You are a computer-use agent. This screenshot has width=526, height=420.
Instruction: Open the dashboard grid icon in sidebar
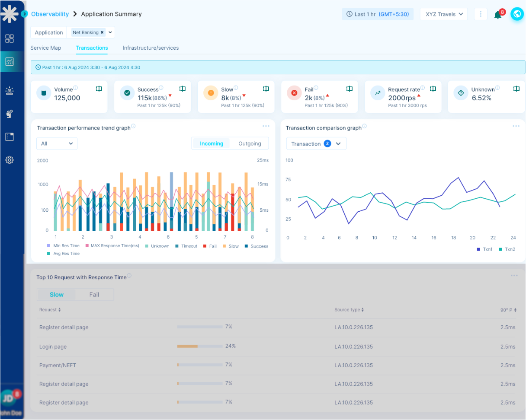pyautogui.click(x=10, y=38)
